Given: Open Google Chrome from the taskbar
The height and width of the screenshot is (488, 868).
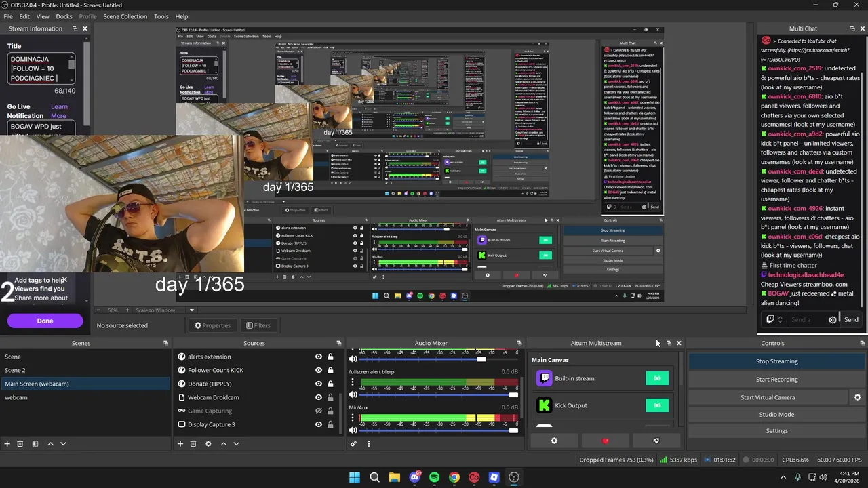Looking at the screenshot, I should 454,477.
